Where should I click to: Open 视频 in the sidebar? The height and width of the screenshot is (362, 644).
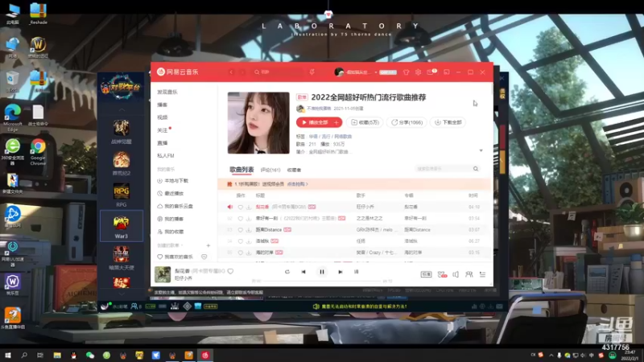coord(163,117)
